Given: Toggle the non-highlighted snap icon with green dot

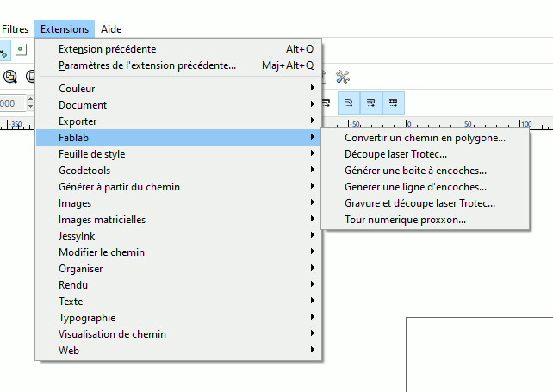Looking at the screenshot, I should click(x=21, y=51).
